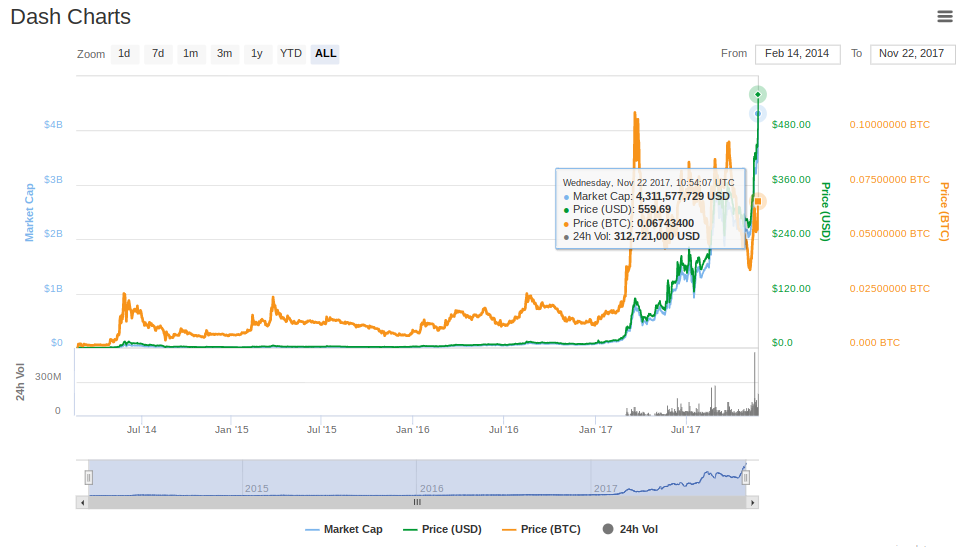Select the YTD zoom option

[291, 54]
